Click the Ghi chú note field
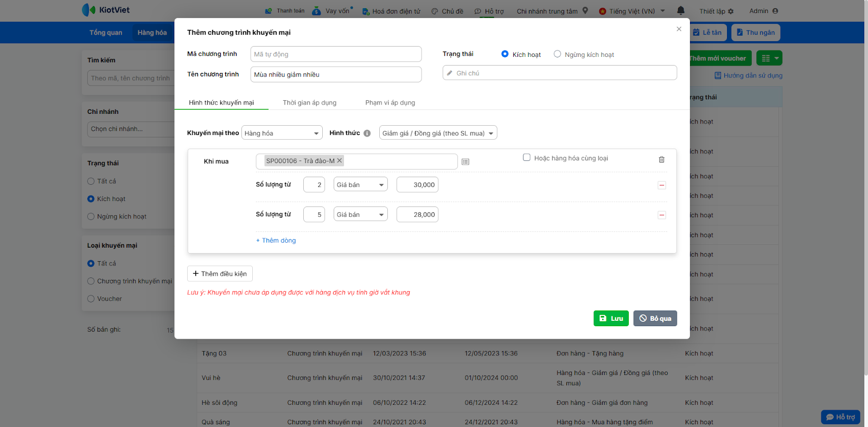The height and width of the screenshot is (427, 868). [560, 73]
